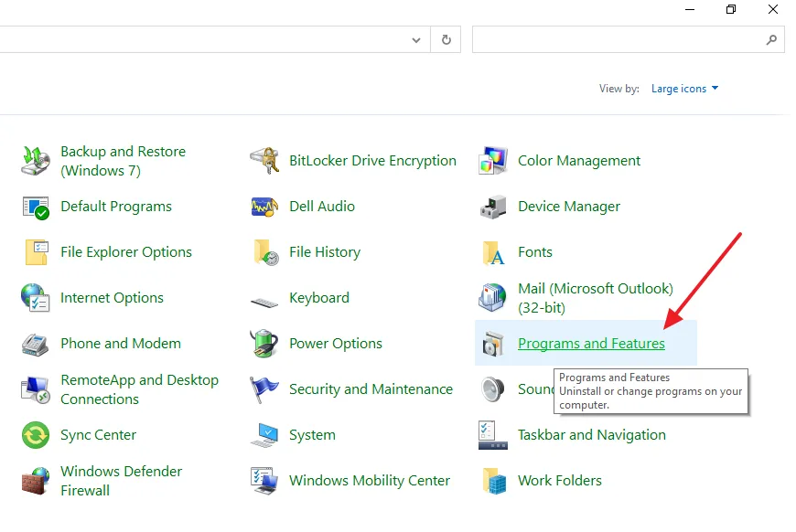Open the Fonts folder icon
This screenshot has width=796, height=532.
tap(493, 252)
